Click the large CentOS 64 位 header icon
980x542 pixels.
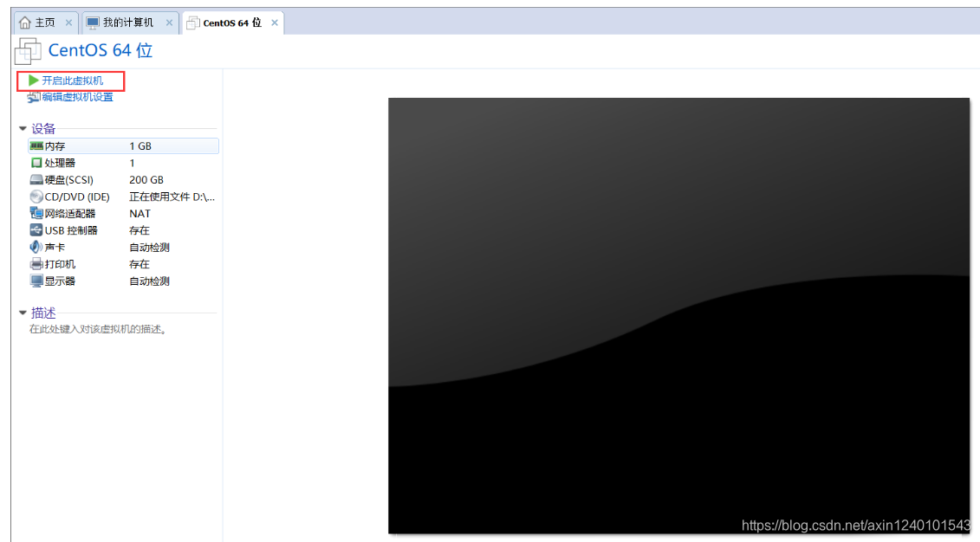click(x=28, y=50)
